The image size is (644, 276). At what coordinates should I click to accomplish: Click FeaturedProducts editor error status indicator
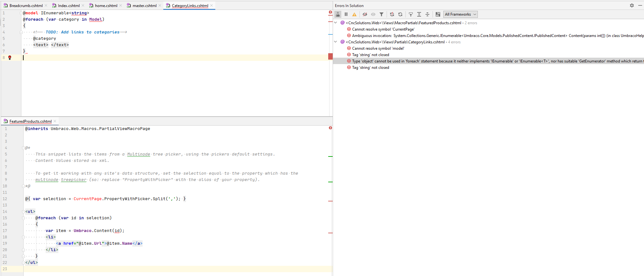[x=330, y=128]
